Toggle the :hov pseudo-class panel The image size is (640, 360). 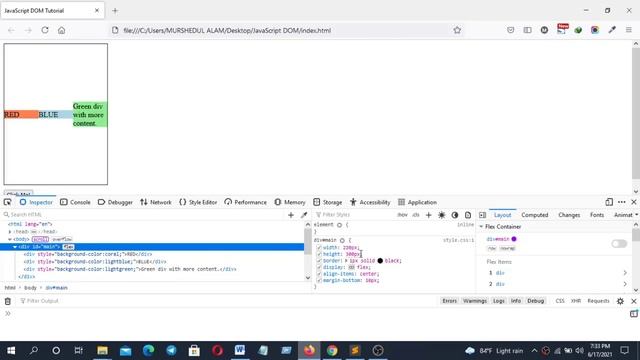click(402, 215)
